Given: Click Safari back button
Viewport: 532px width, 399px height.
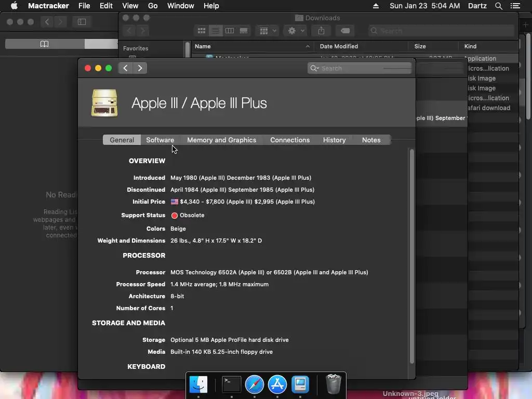Looking at the screenshot, I should pyautogui.click(x=47, y=22).
